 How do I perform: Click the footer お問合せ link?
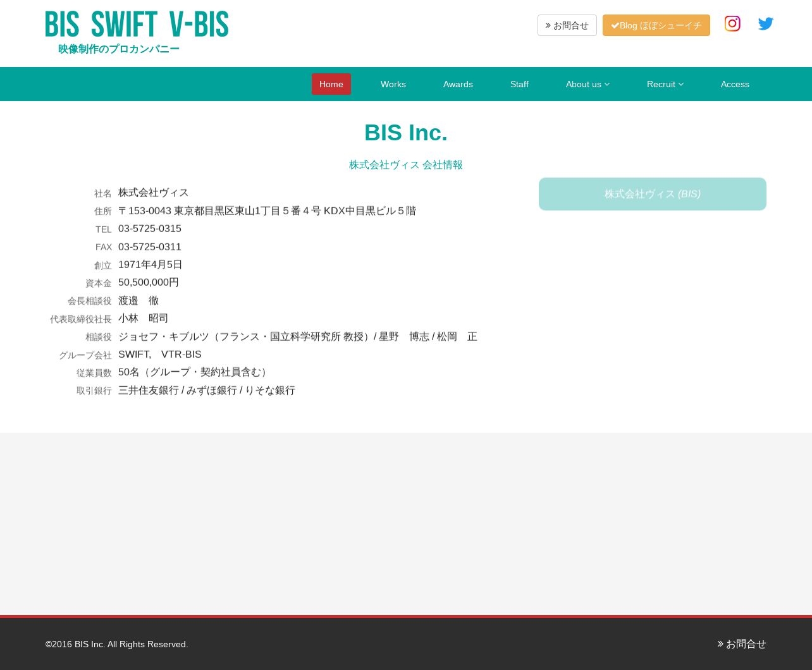[x=742, y=644]
